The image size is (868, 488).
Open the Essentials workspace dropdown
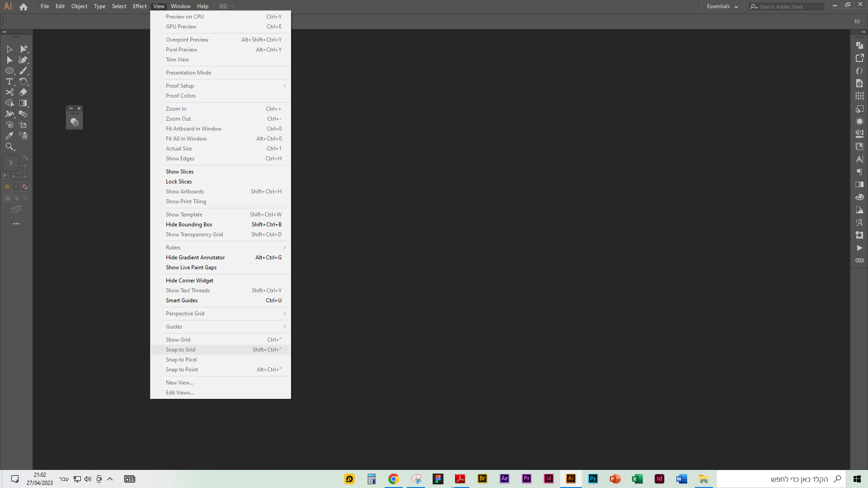(x=722, y=7)
